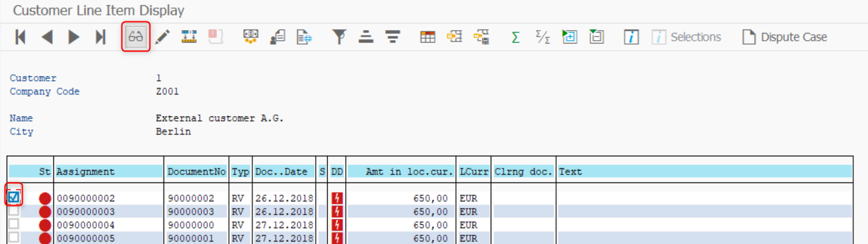Click the Display Document glasses icon
The image size is (868, 244).
point(136,37)
